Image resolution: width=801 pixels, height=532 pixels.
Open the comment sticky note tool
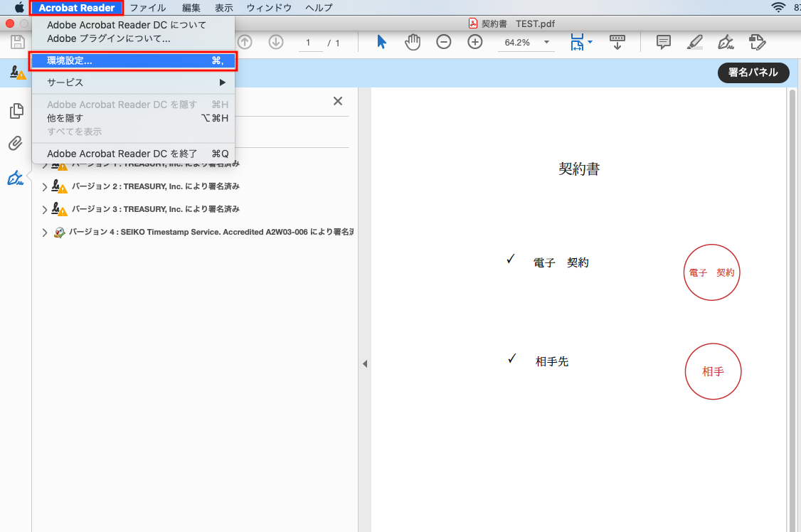pyautogui.click(x=663, y=42)
